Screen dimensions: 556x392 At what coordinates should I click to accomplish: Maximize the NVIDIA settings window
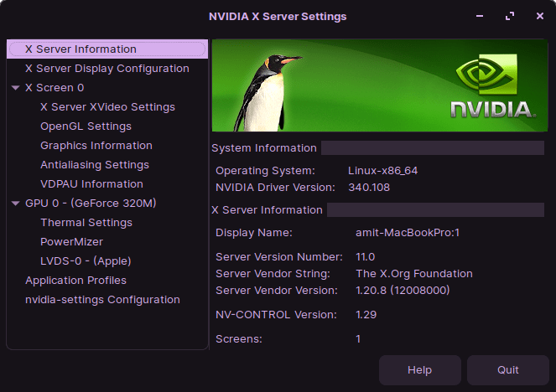(x=510, y=16)
